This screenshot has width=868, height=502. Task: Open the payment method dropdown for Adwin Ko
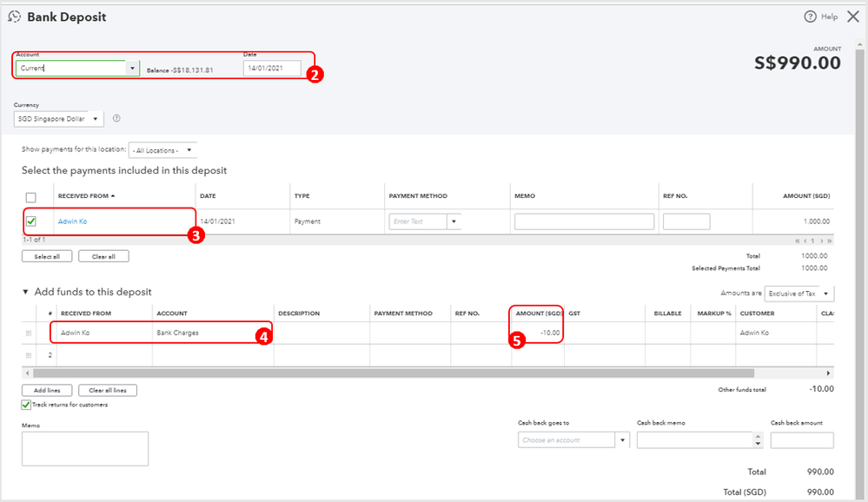[454, 221]
